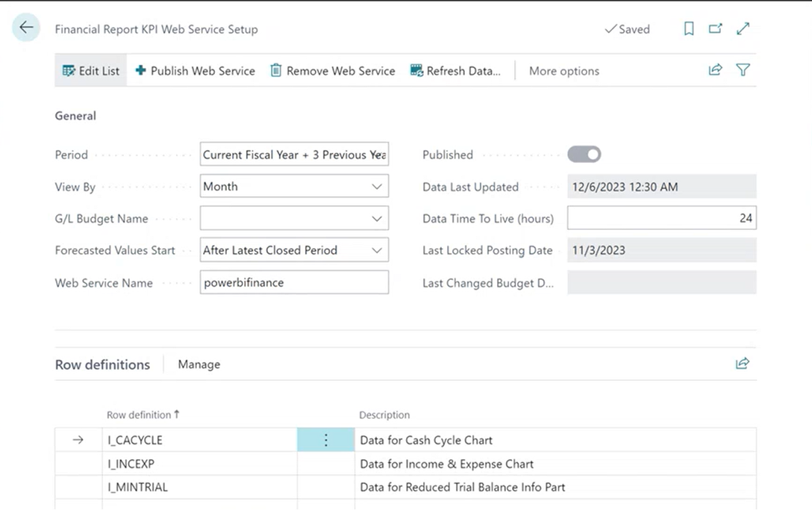This screenshot has width=812, height=510.
Task: Expand to full screen with diagonal arrows icon
Action: (x=742, y=29)
